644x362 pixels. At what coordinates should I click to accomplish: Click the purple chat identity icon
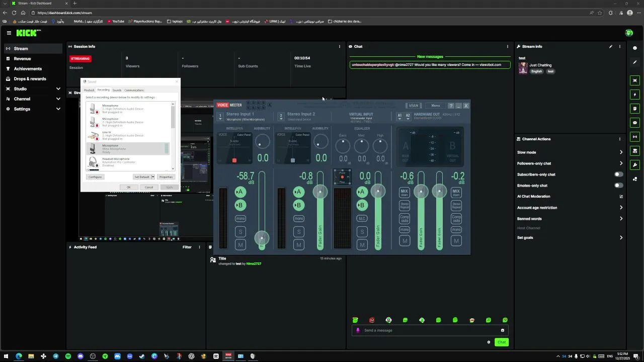coord(358,330)
